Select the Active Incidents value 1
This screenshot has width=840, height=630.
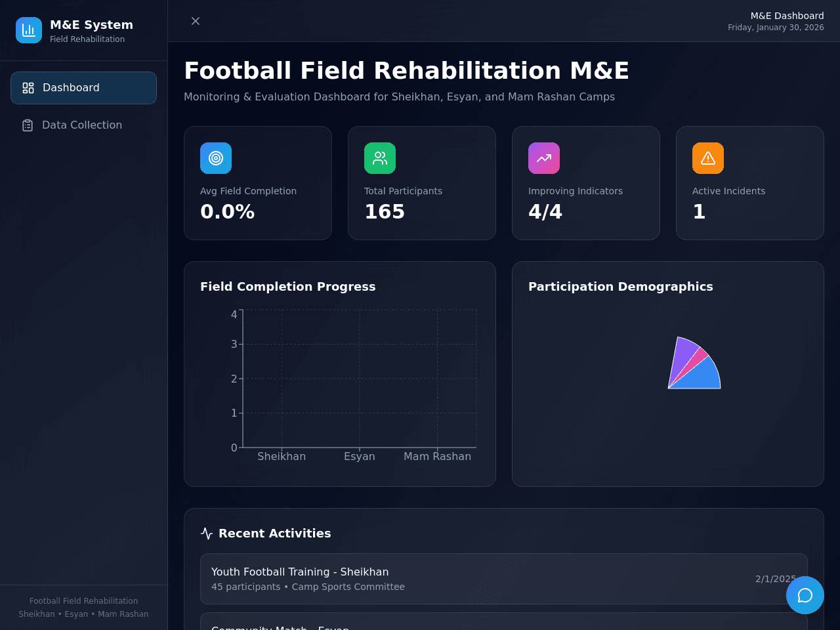click(699, 212)
